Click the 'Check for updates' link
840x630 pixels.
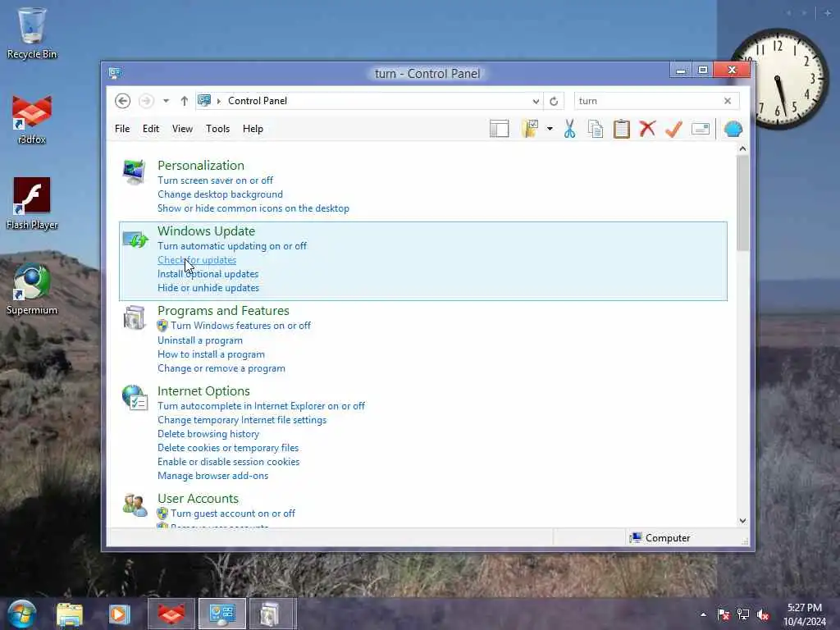[x=197, y=260]
